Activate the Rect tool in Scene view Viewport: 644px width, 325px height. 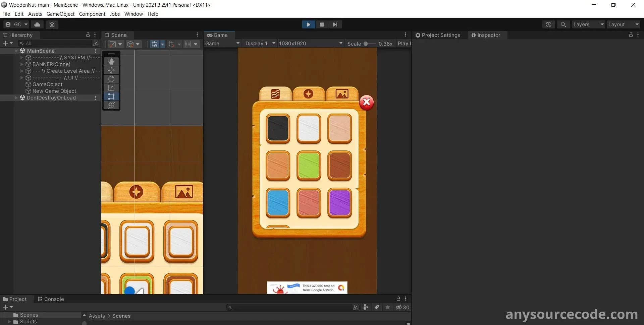(111, 96)
